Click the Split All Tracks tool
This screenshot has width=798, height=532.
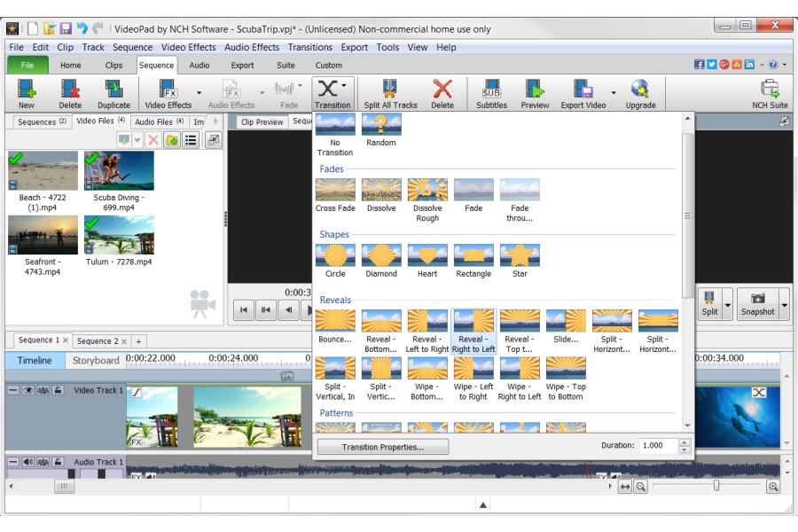[x=390, y=94]
